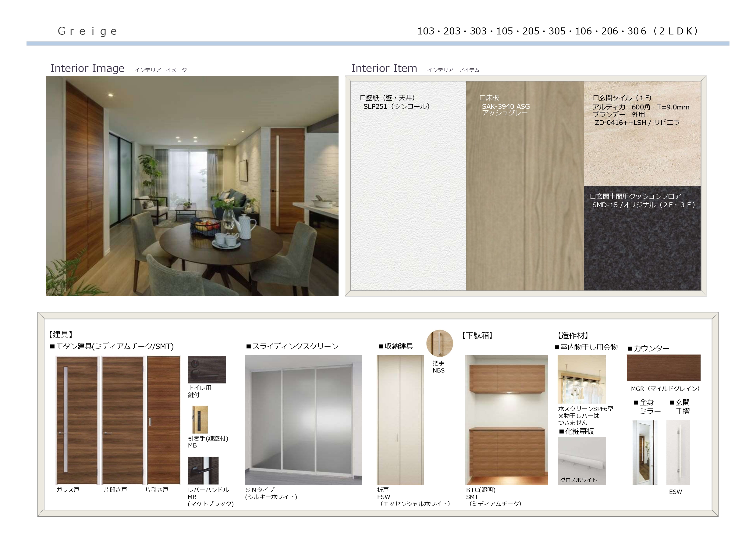This screenshot has width=756, height=535.
Task: Click the sliding door pull handle MB image
Action: click(x=200, y=420)
